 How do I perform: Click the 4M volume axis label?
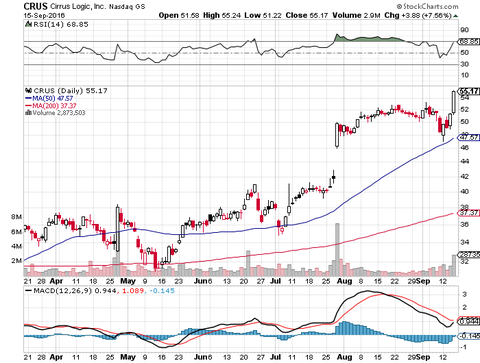pos(17,246)
